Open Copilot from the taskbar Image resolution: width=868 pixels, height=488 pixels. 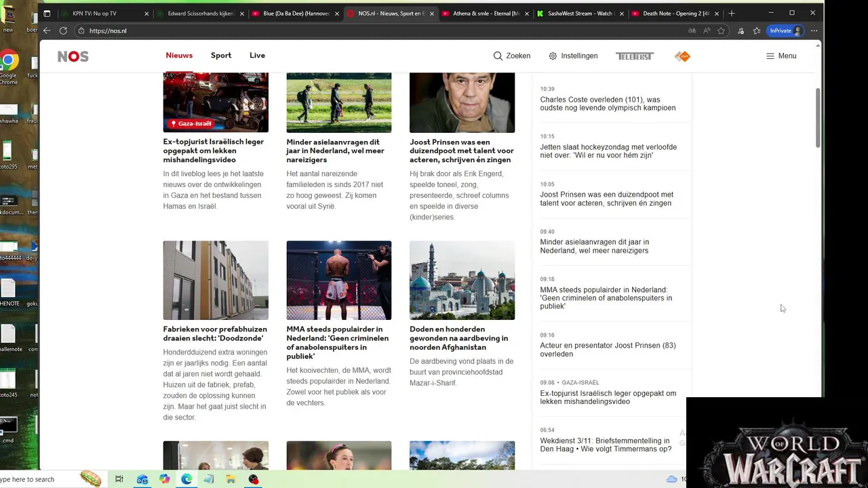point(165,479)
